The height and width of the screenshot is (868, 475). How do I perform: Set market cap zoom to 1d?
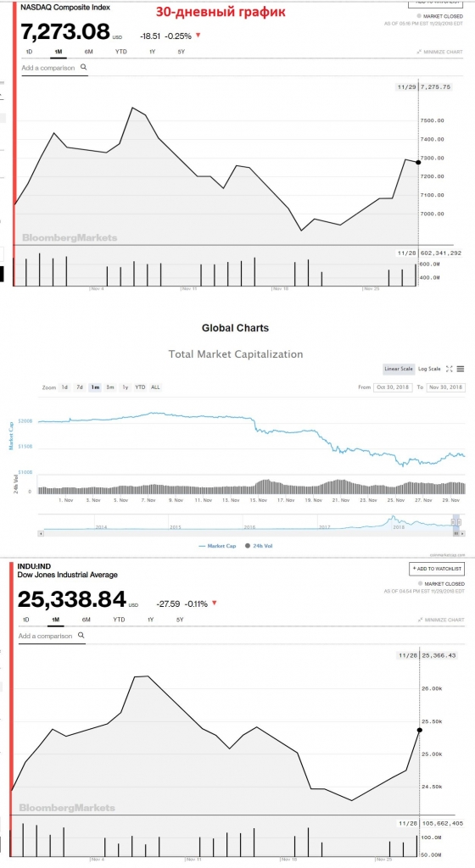point(64,387)
